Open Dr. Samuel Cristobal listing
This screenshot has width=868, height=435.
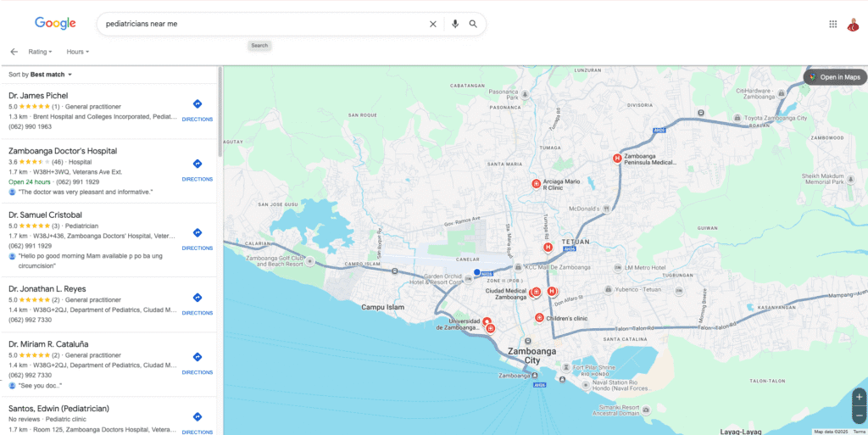pos(47,215)
